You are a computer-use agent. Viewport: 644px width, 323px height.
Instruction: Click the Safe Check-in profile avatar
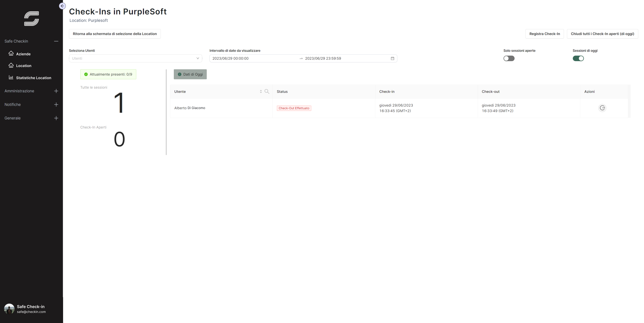pos(9,309)
